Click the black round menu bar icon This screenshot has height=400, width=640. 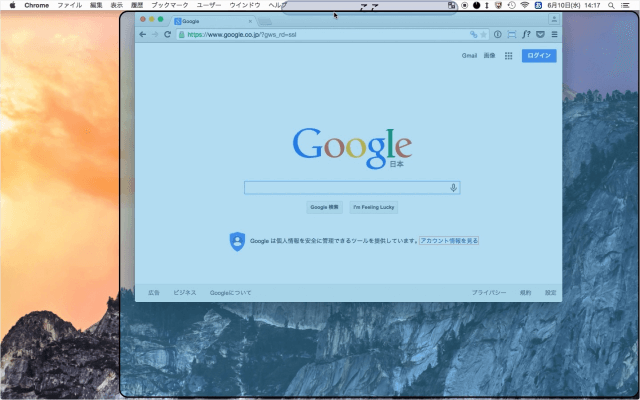tap(476, 5)
